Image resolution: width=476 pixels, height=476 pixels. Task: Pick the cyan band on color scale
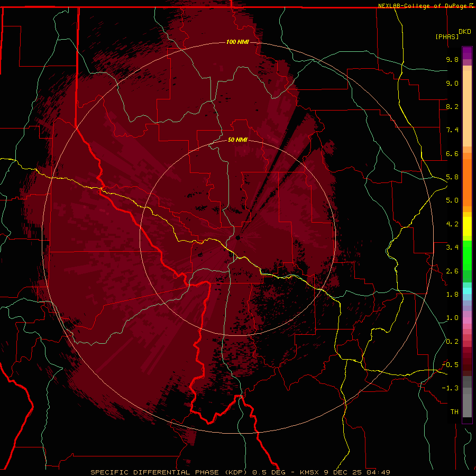click(467, 291)
